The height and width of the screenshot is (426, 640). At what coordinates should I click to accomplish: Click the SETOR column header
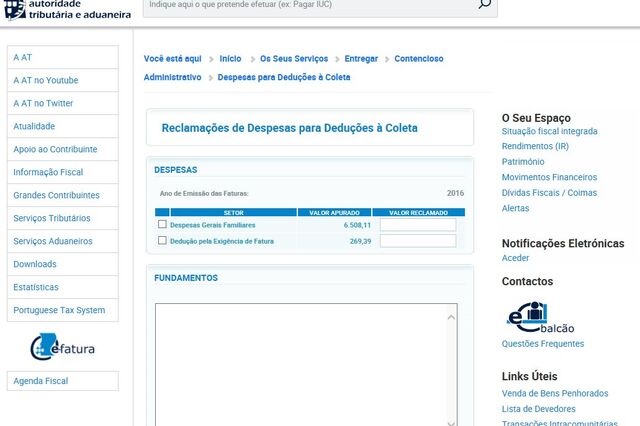coord(233,213)
